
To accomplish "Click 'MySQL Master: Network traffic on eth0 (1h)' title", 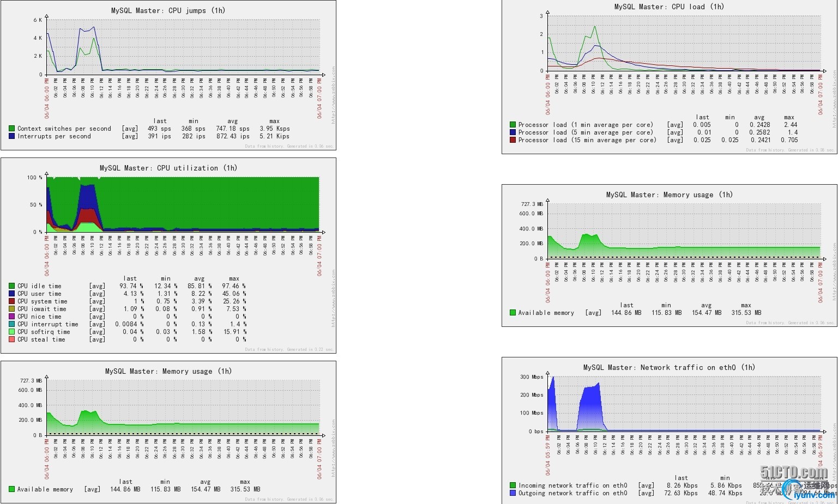I will pos(670,367).
